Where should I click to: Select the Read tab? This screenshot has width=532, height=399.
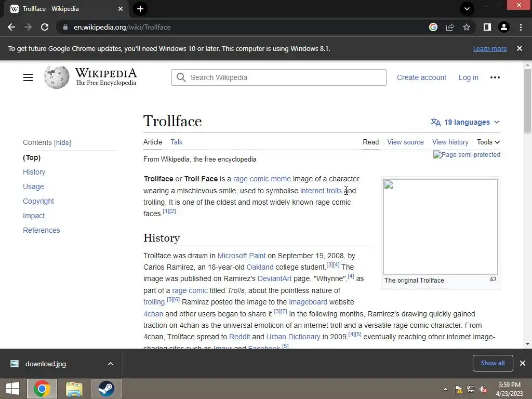(x=370, y=142)
